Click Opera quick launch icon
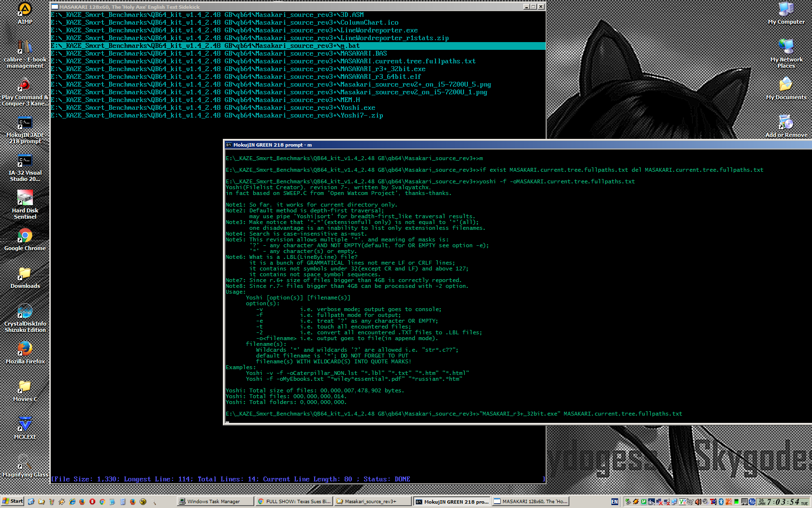This screenshot has width=812, height=508. [x=92, y=502]
